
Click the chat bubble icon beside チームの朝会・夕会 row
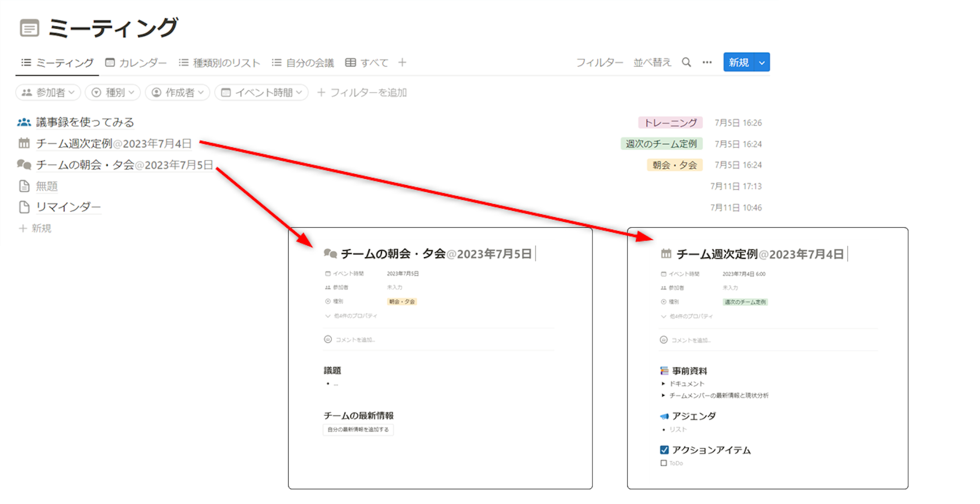tap(24, 165)
